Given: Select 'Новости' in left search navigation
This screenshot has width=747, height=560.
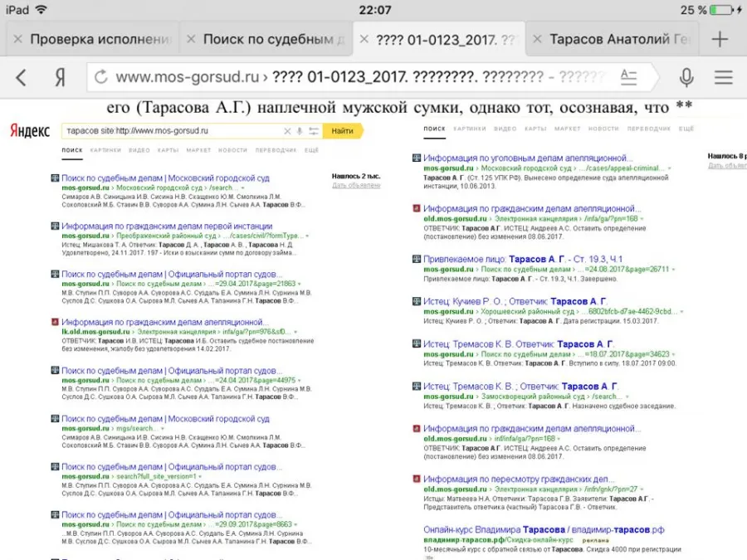Looking at the screenshot, I should [232, 150].
